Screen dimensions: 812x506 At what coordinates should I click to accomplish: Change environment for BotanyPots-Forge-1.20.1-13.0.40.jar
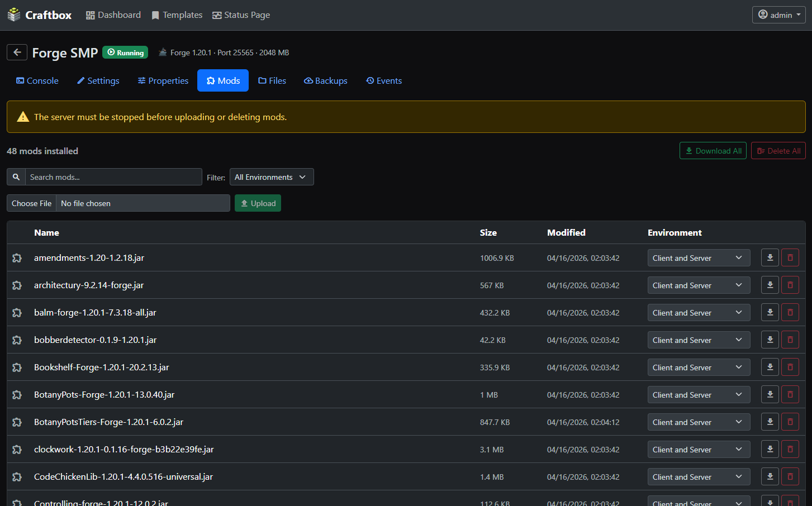pyautogui.click(x=699, y=394)
